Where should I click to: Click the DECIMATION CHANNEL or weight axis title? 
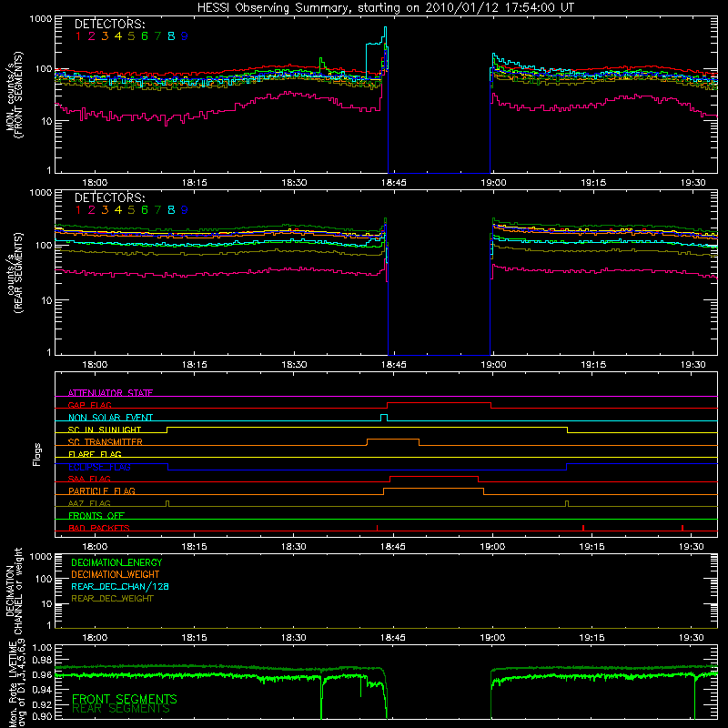pyautogui.click(x=14, y=591)
